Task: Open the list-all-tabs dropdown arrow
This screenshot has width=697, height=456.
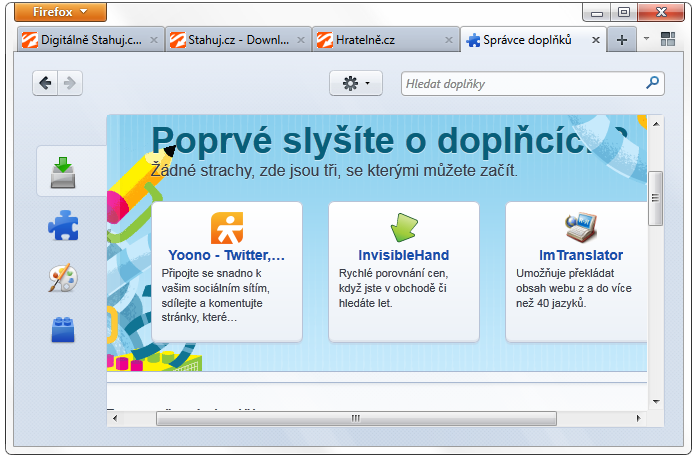Action: pyautogui.click(x=647, y=39)
